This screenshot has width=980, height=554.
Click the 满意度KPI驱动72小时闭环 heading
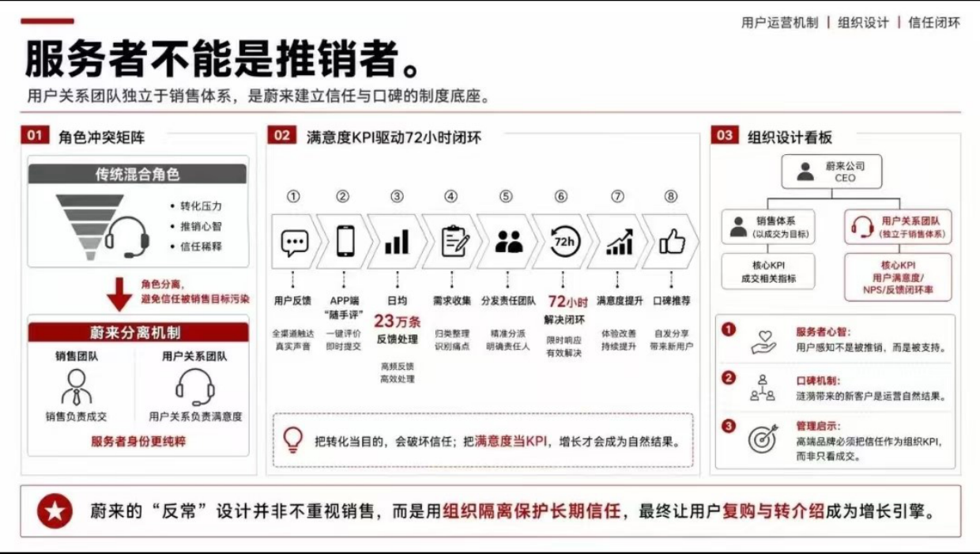coord(394,137)
